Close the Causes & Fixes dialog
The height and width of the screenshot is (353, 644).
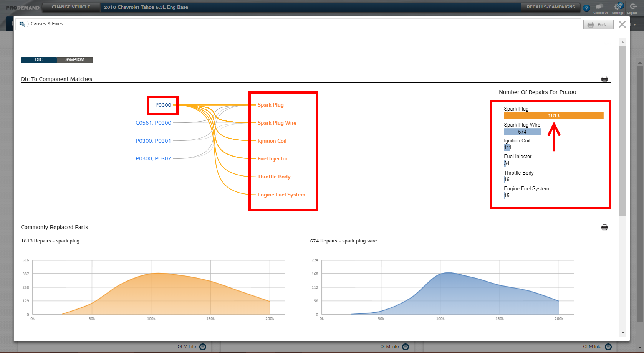[622, 25]
